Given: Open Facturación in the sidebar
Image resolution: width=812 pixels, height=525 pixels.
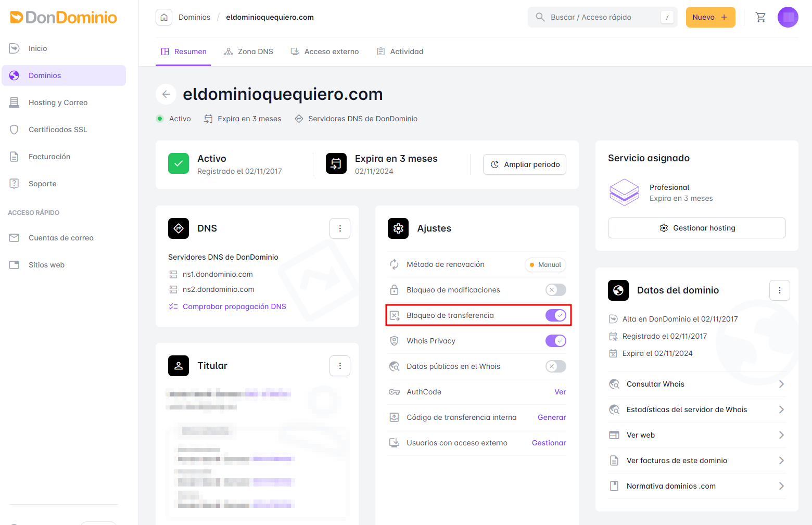Looking at the screenshot, I should [x=64, y=157].
